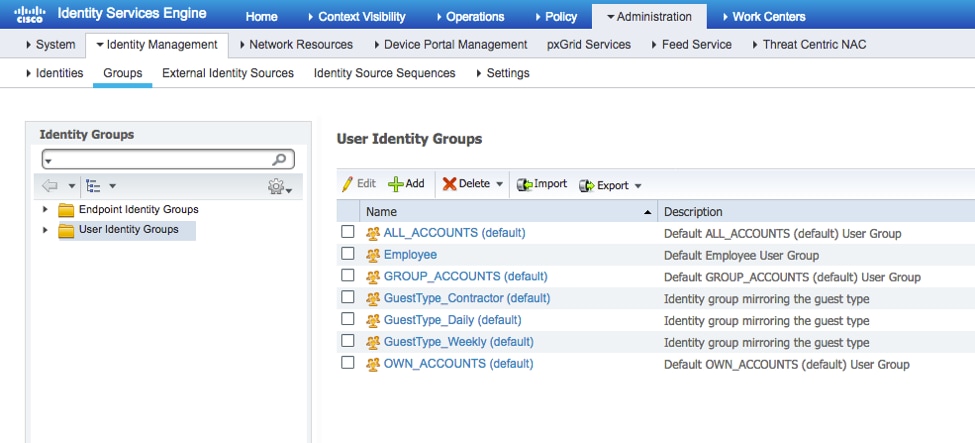Tick the checkbox for Employee group
The width and height of the screenshot is (975, 443).
pyautogui.click(x=348, y=254)
